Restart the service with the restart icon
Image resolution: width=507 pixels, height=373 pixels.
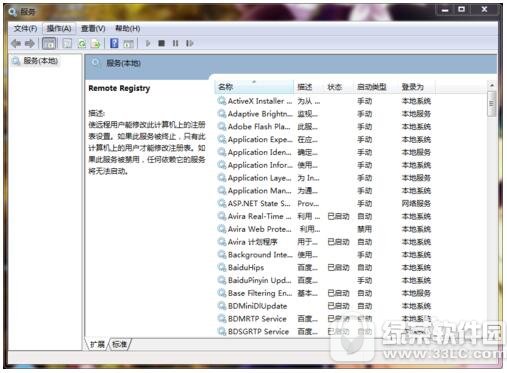click(x=190, y=43)
